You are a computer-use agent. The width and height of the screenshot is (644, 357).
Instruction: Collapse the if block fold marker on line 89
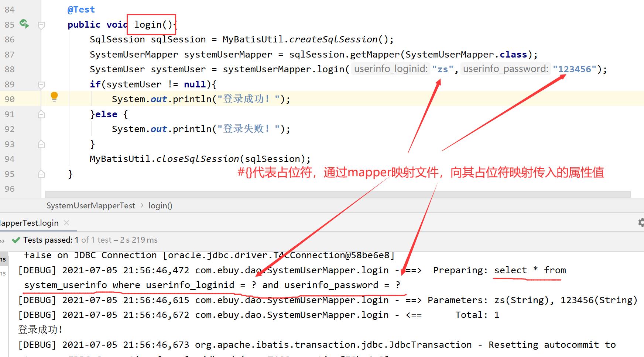point(41,84)
